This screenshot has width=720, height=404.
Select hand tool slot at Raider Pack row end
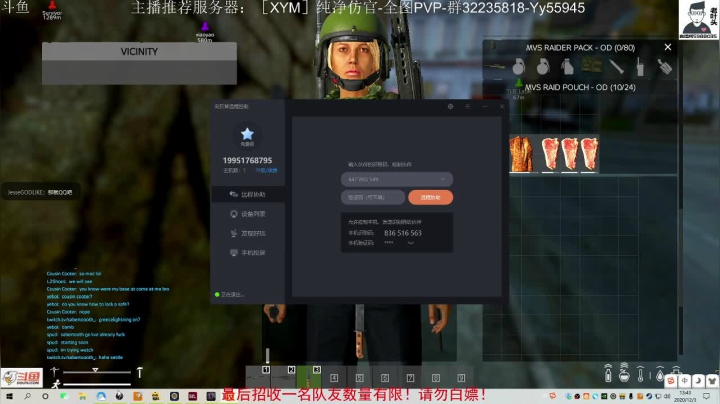click(664, 67)
